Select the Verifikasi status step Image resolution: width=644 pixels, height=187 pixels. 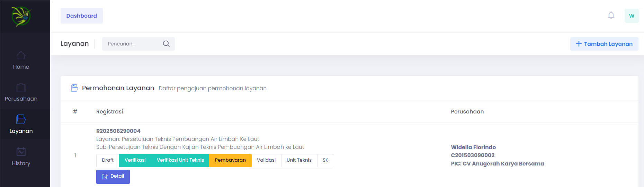(x=135, y=160)
